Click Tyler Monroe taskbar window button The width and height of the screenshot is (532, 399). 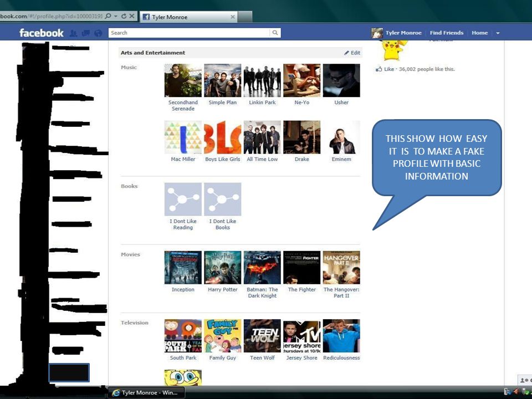[x=146, y=392]
